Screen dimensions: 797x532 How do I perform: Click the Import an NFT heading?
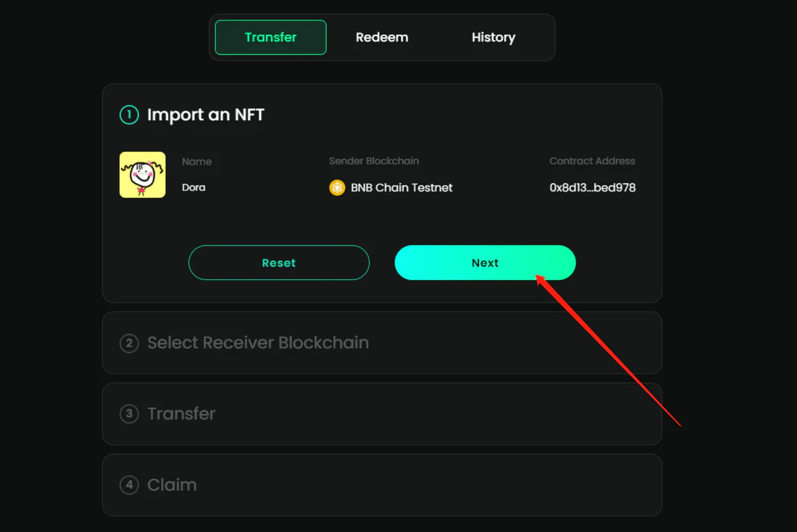point(206,115)
